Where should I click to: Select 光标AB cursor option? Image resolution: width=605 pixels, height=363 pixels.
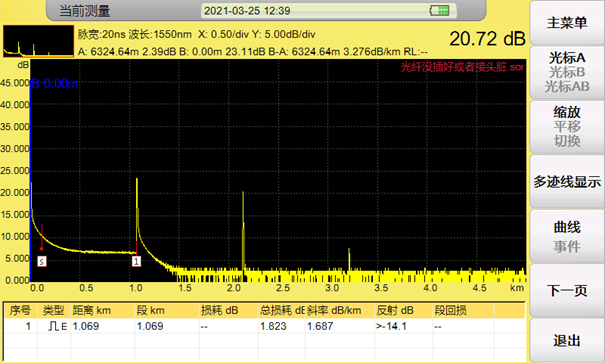(567, 86)
